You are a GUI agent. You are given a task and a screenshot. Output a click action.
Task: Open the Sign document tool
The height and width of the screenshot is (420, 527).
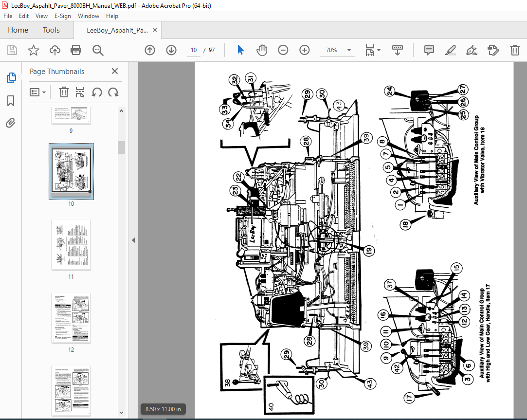pyautogui.click(x=472, y=50)
